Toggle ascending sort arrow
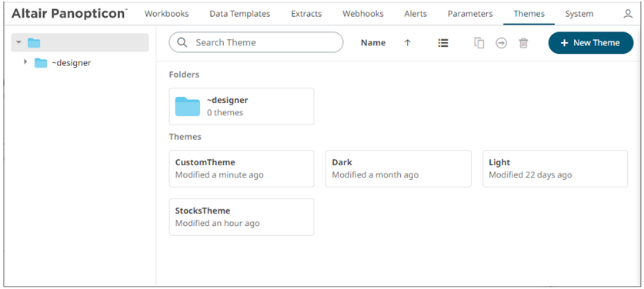 [408, 43]
